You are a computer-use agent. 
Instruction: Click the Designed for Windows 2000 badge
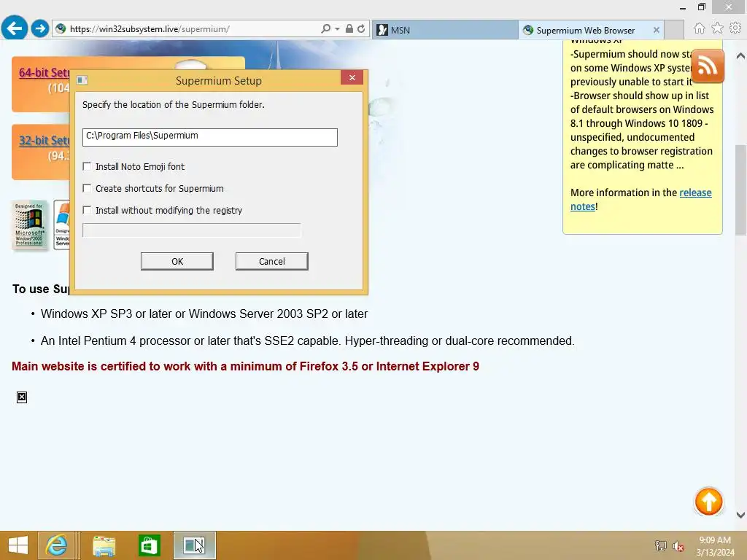pos(29,225)
